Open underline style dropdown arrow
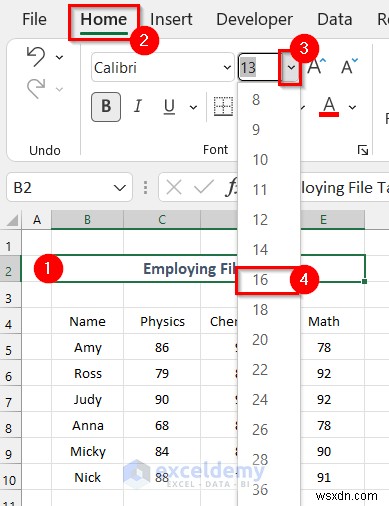The image size is (389, 506). pos(193,107)
